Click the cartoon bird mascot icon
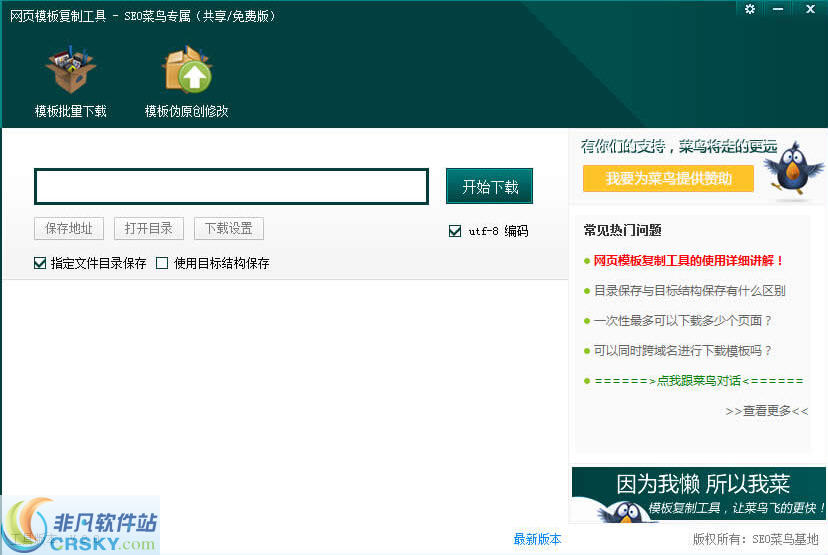 click(793, 169)
